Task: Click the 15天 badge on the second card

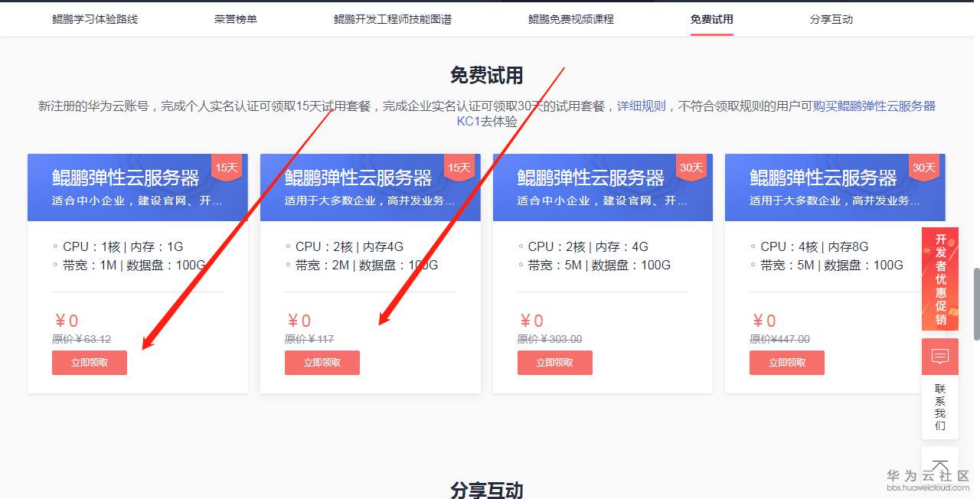Action: [459, 168]
